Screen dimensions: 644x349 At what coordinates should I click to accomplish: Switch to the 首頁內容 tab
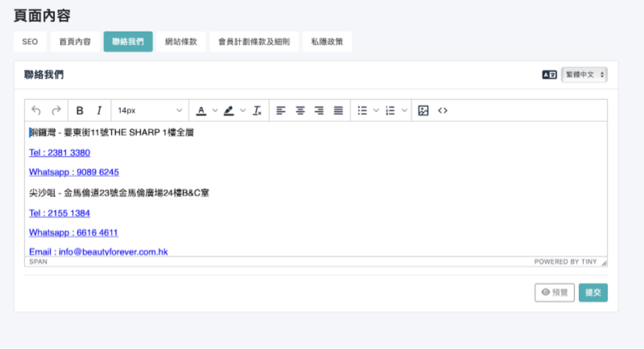(x=75, y=41)
